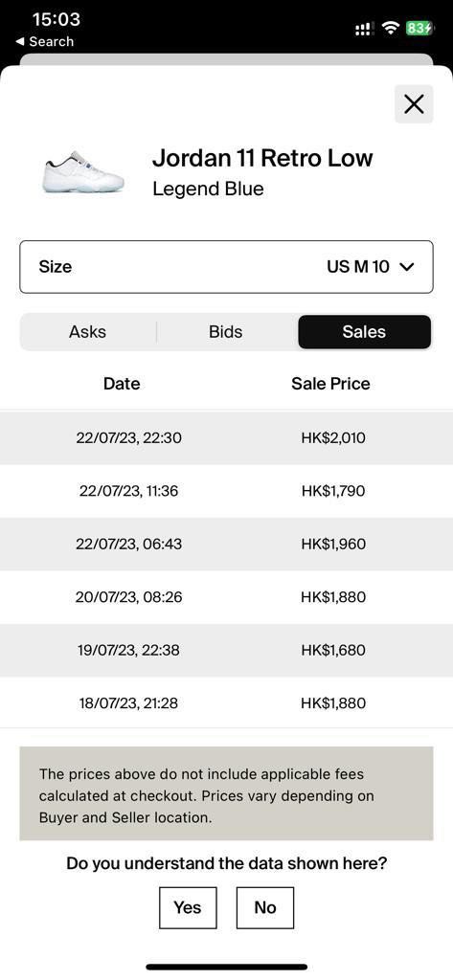Screen dimensions: 453x980
Task: Tap the back arrow to Search
Action: point(19,42)
